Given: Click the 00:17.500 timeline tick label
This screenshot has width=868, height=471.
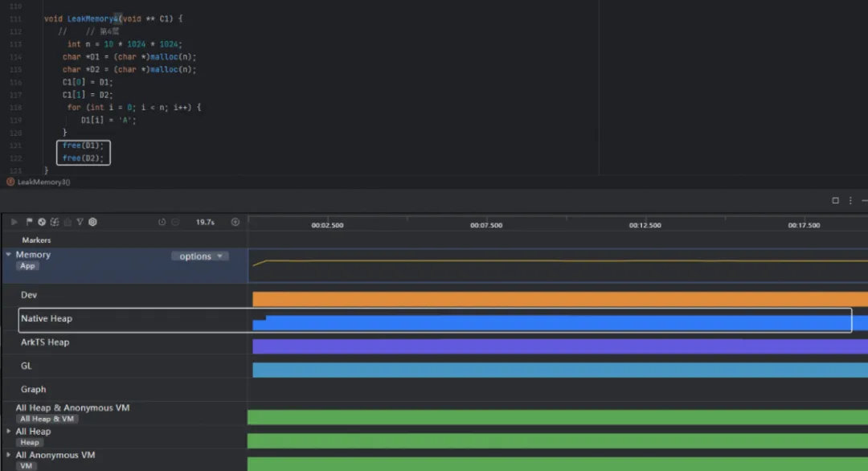Looking at the screenshot, I should (x=804, y=225).
